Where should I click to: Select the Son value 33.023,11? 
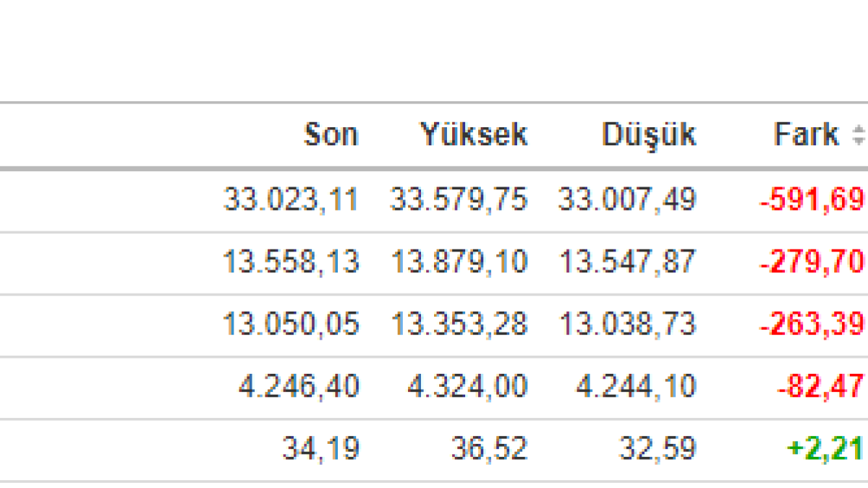pyautogui.click(x=291, y=200)
